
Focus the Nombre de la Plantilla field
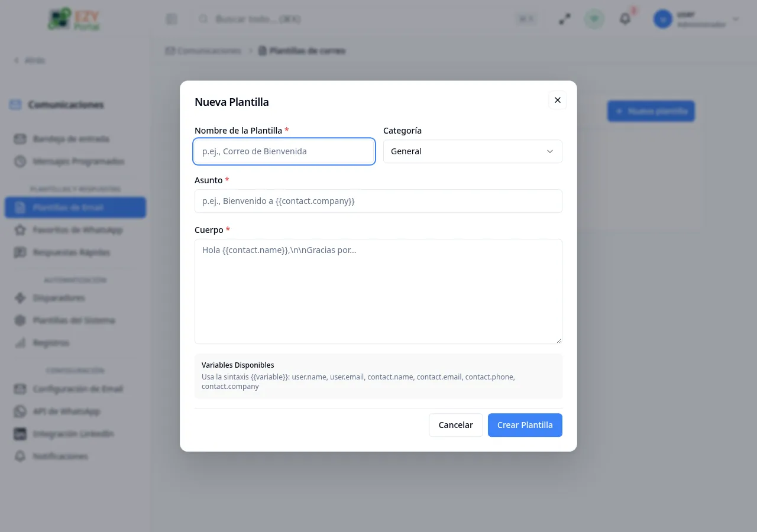click(x=284, y=151)
